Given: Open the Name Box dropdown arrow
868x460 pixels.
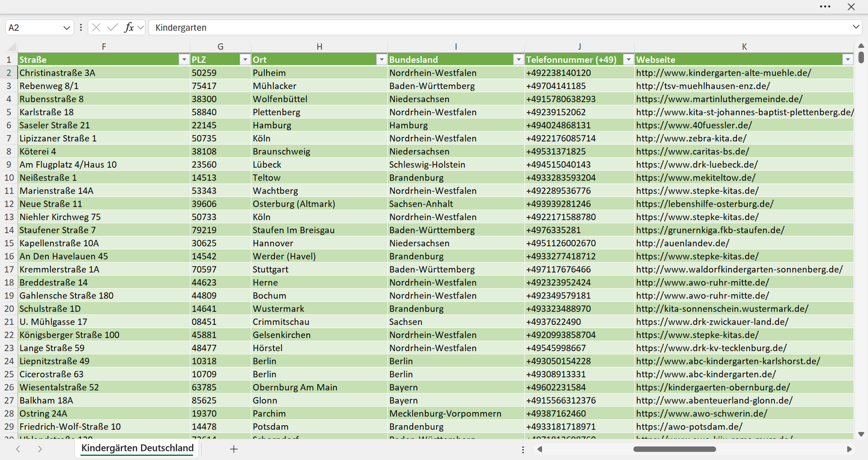Looking at the screenshot, I should 66,28.
